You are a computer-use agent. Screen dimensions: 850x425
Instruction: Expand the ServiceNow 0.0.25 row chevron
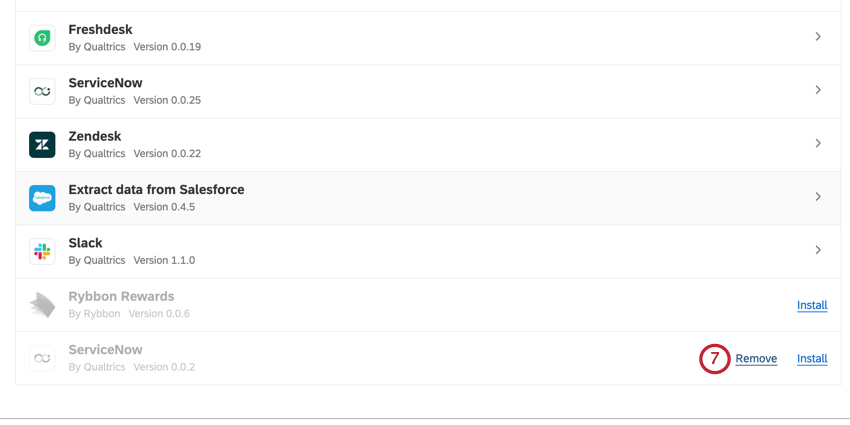[x=818, y=90]
